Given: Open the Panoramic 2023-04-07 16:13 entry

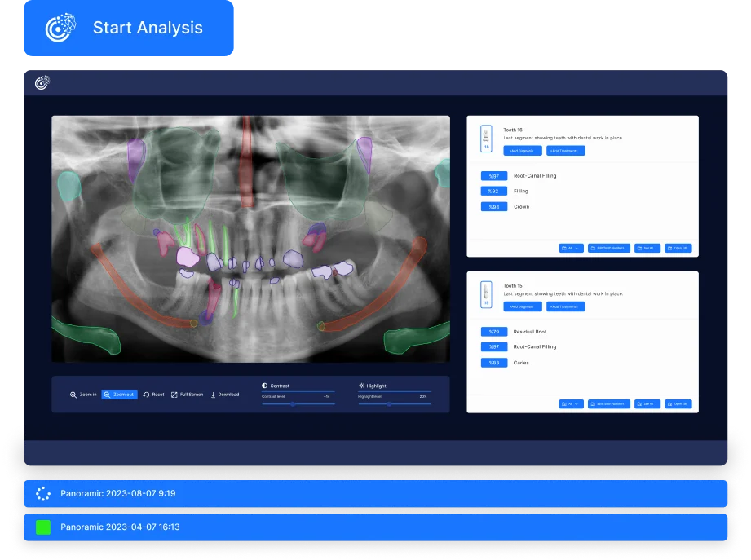Looking at the screenshot, I should pyautogui.click(x=375, y=527).
